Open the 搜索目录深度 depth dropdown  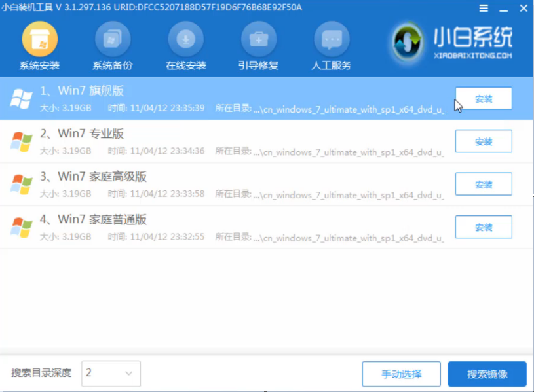coord(111,374)
